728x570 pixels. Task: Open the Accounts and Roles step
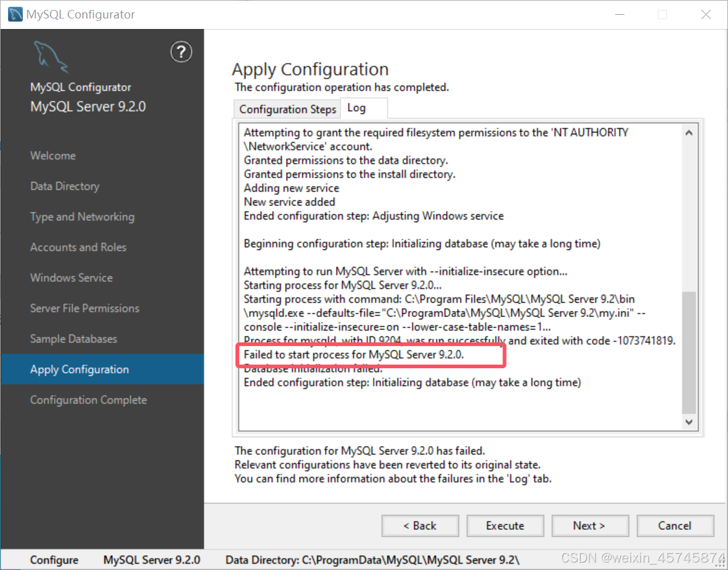78,247
